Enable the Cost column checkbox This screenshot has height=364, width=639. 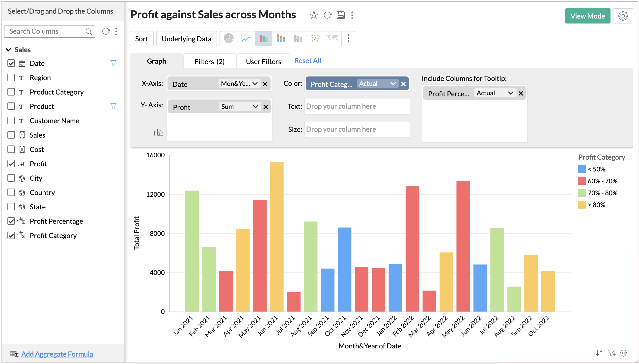click(x=11, y=149)
